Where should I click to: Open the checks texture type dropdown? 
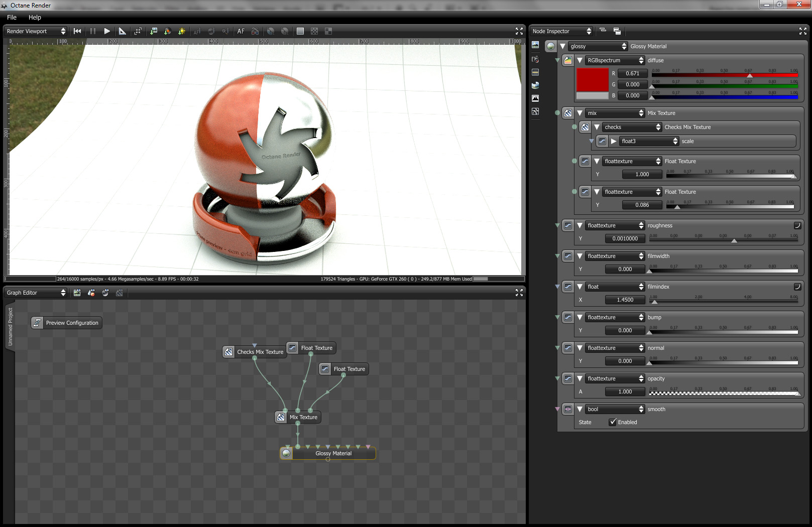632,127
